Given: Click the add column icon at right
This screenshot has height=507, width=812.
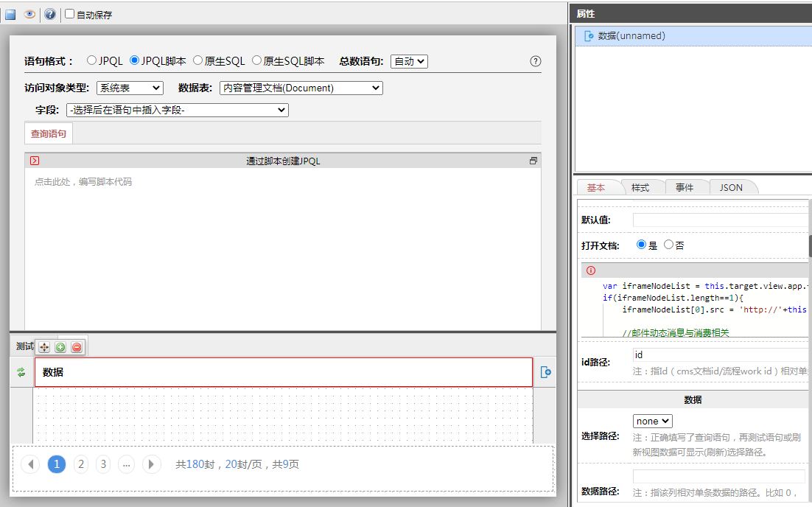Looking at the screenshot, I should click(x=545, y=372).
